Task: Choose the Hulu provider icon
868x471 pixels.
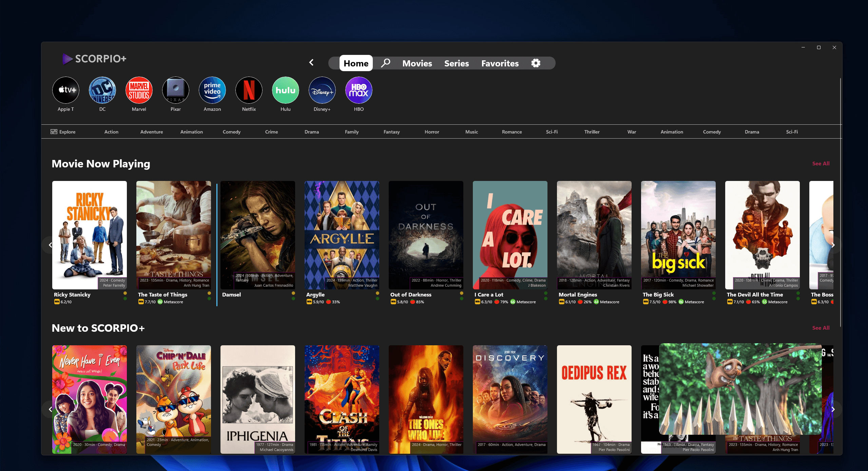Action: pyautogui.click(x=285, y=90)
